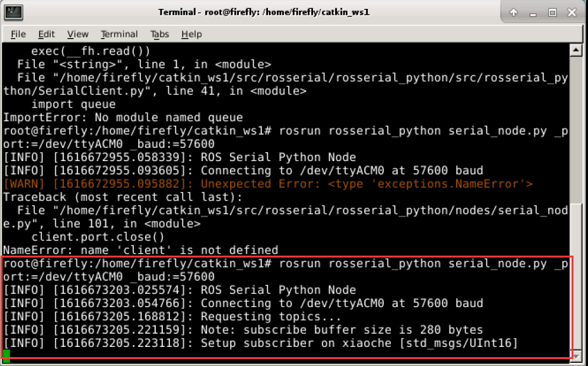
Task: Open the View menu
Action: [x=77, y=34]
